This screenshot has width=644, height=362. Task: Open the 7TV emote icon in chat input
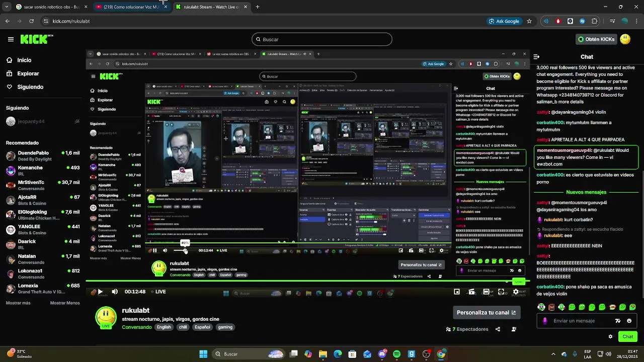[x=618, y=321]
